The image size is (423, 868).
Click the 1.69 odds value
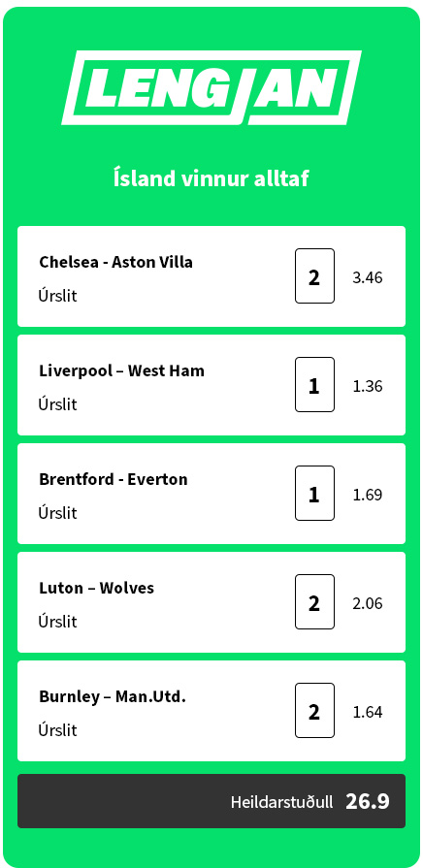pyautogui.click(x=368, y=495)
